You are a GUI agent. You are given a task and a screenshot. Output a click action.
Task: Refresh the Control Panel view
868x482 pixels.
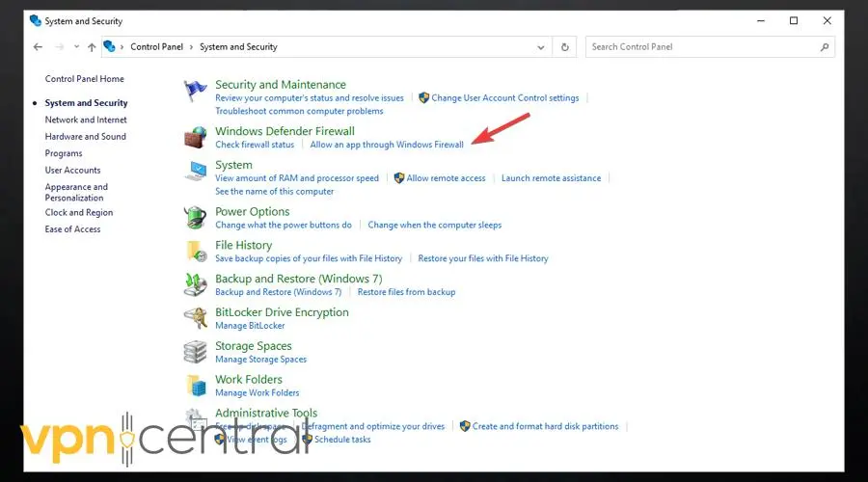[564, 47]
